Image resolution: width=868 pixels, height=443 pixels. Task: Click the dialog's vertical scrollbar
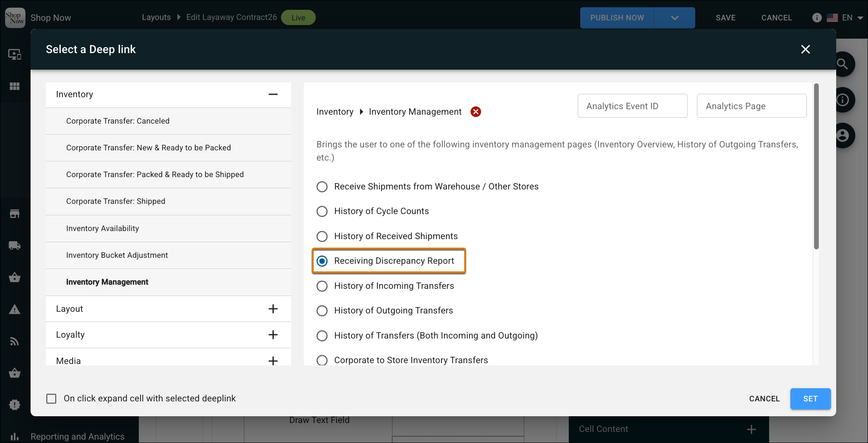pyautogui.click(x=816, y=166)
